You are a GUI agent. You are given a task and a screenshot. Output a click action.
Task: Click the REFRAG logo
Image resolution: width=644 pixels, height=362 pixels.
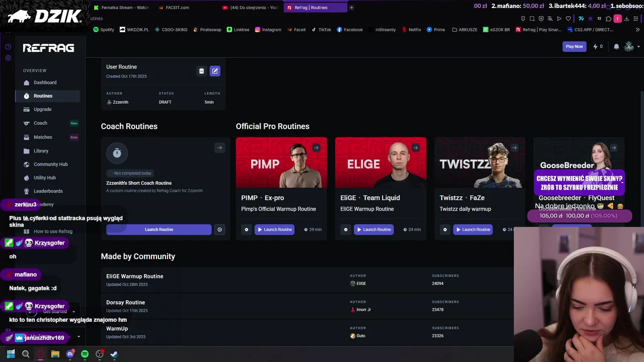48,48
